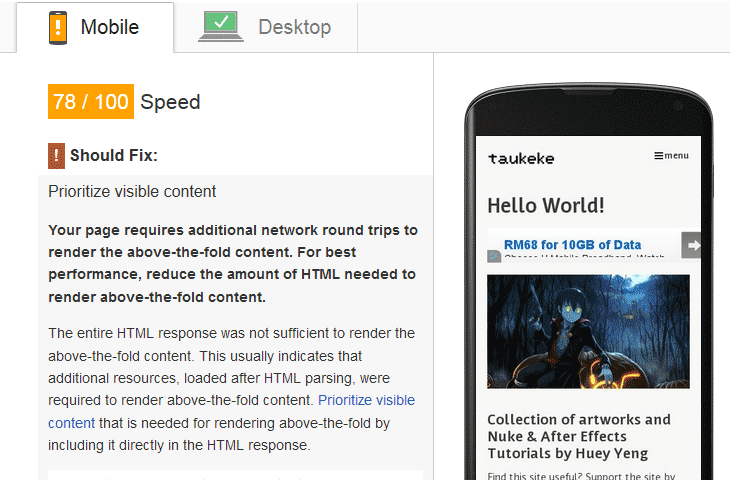
Task: Click the Hello World! heading
Action: [x=546, y=205]
